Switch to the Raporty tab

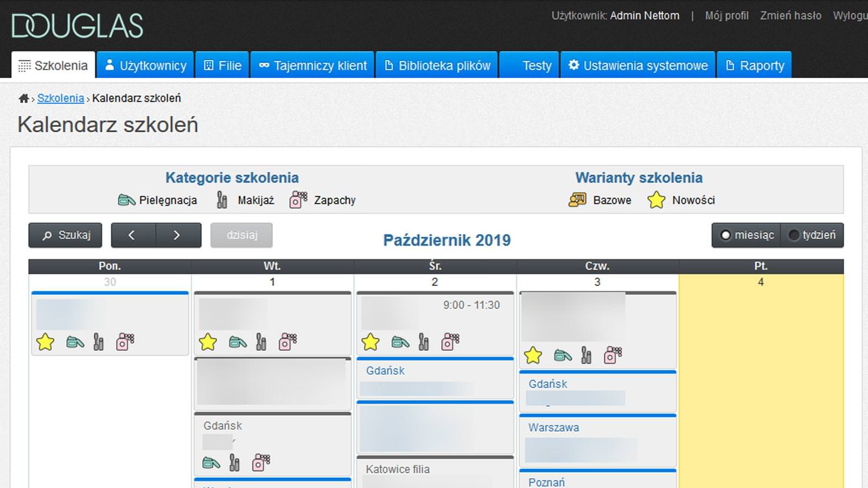point(754,66)
